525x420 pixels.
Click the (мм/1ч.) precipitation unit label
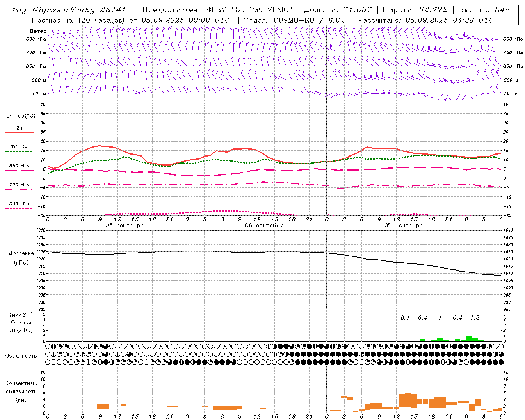[x=21, y=330]
